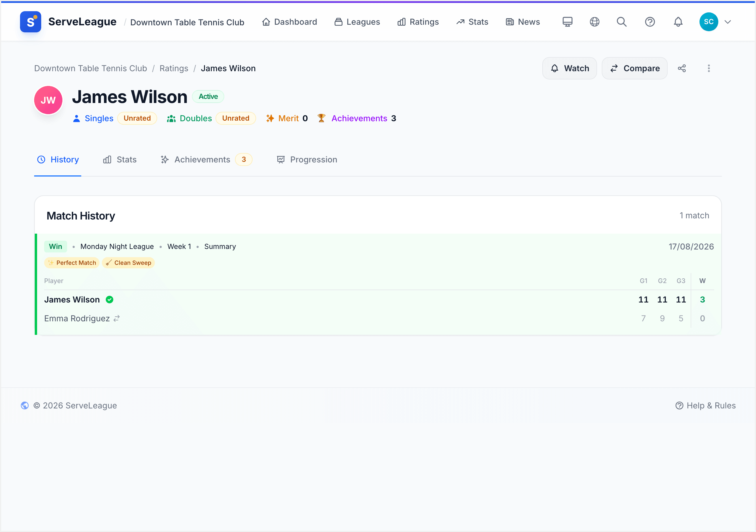756x532 pixels.
Task: Go to the Dashboard nav item
Action: (289, 22)
